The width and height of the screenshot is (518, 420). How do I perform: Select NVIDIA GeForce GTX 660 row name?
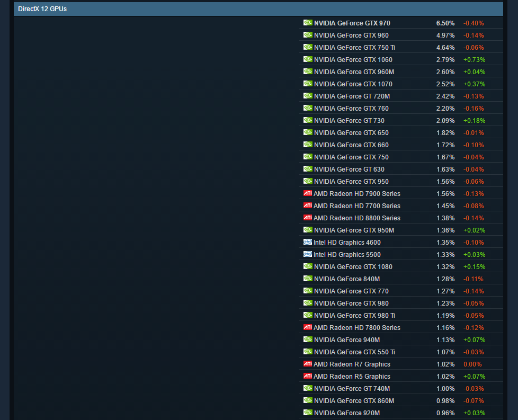pos(351,145)
